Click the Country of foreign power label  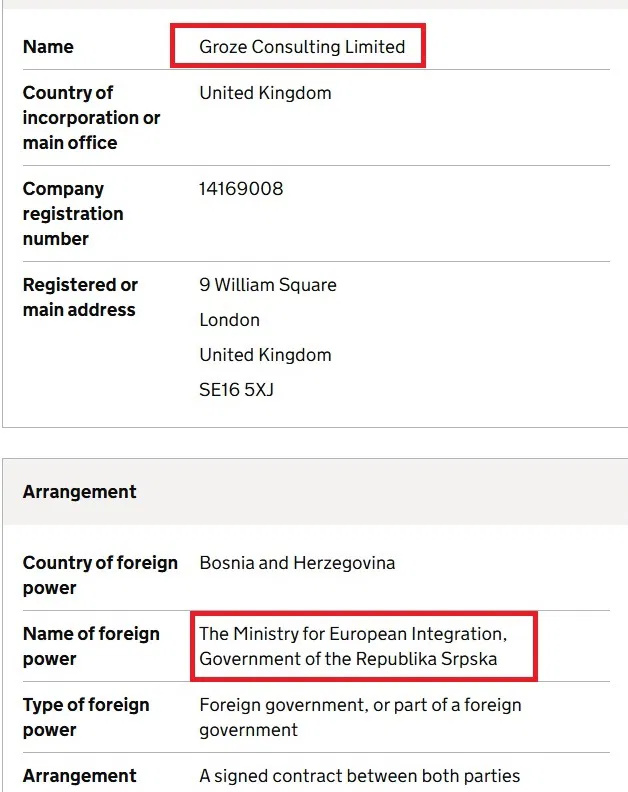(x=100, y=575)
